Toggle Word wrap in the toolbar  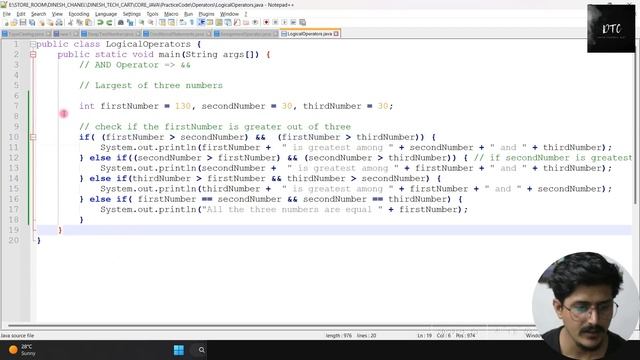coord(182,22)
